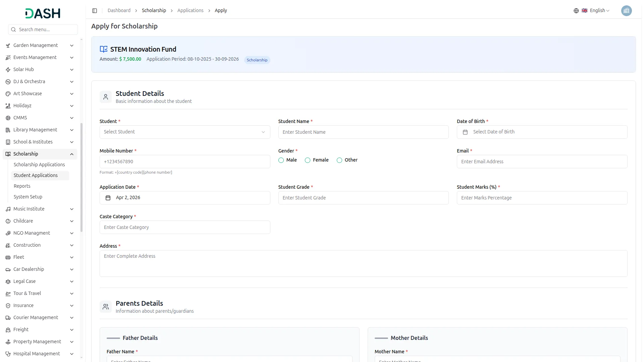
Task: Select the Other gender radio button
Action: [x=339, y=160]
